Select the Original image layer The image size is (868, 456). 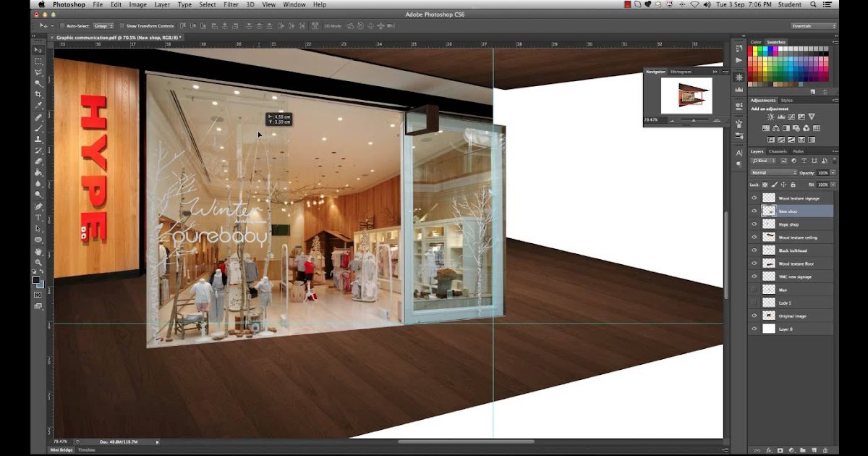[x=791, y=316]
